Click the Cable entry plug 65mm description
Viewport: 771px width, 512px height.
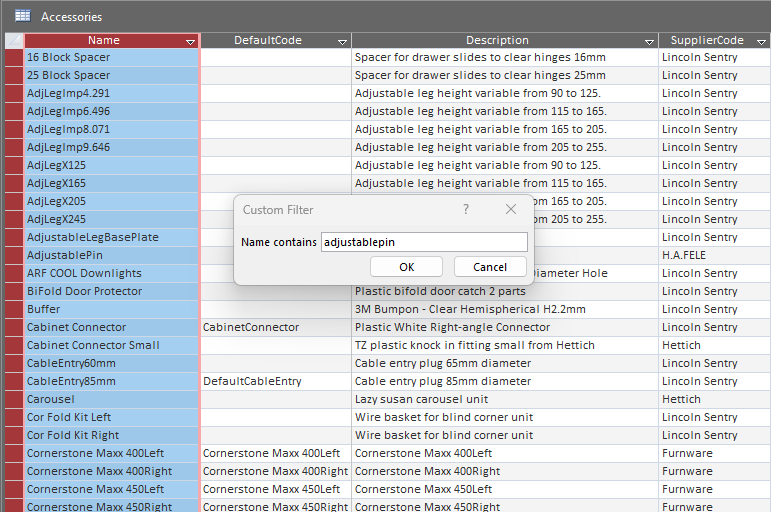505,363
